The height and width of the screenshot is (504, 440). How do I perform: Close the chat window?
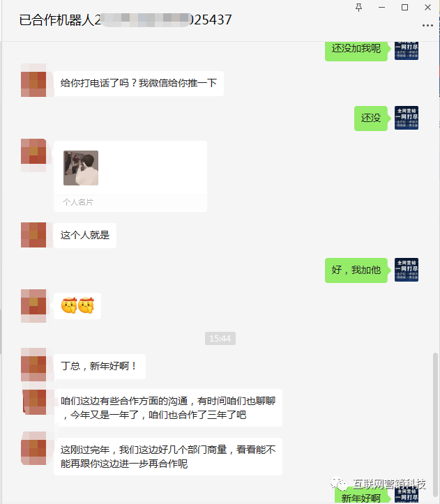(x=427, y=8)
